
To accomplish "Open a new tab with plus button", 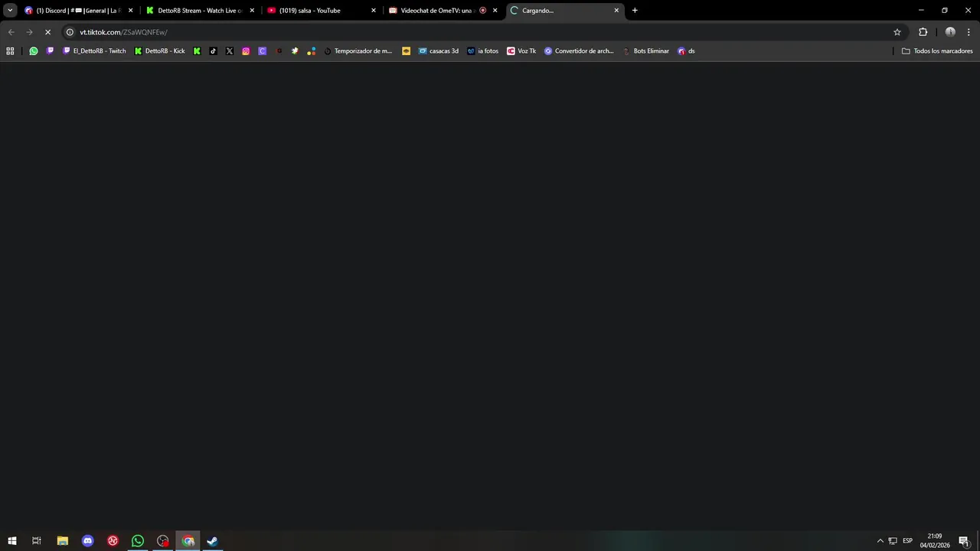I will (635, 11).
